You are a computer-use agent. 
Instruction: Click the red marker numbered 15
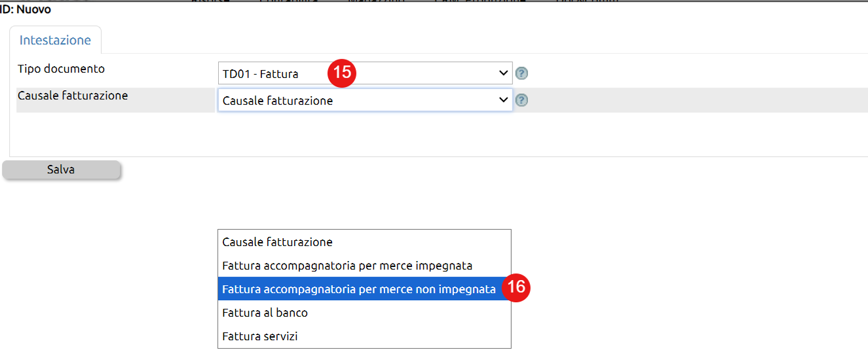click(342, 73)
